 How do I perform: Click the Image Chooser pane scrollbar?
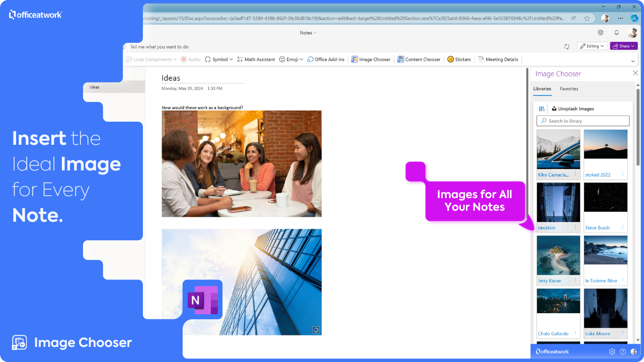(x=638, y=128)
